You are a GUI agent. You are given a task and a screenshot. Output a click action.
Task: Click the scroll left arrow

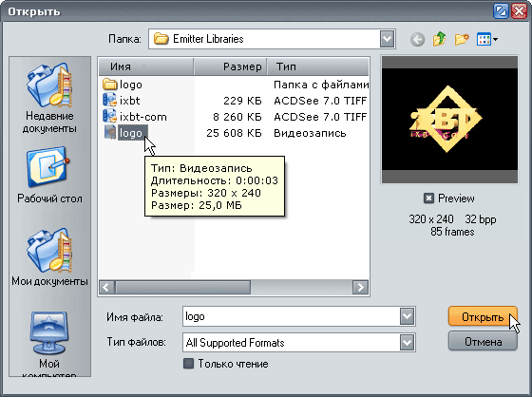point(106,288)
